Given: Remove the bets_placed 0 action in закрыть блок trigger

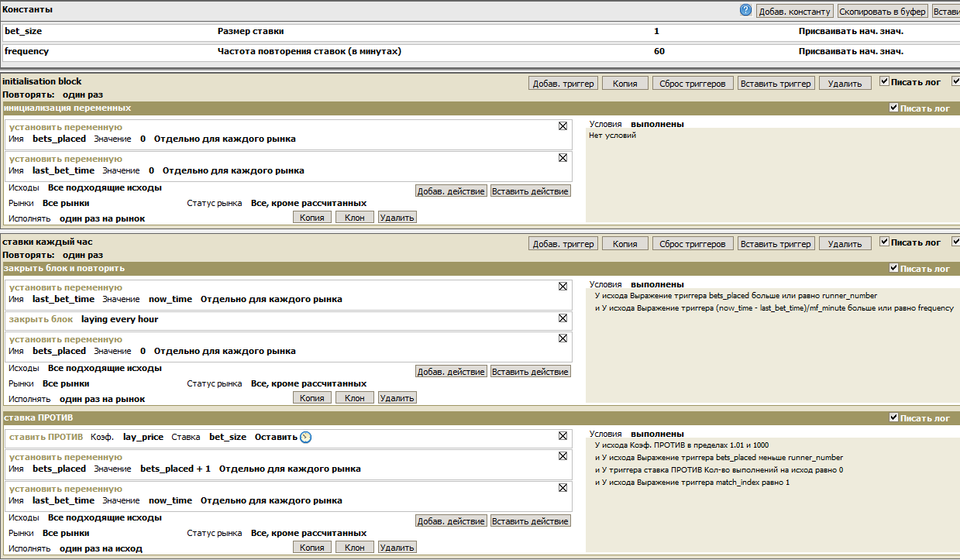Looking at the screenshot, I should pyautogui.click(x=563, y=338).
